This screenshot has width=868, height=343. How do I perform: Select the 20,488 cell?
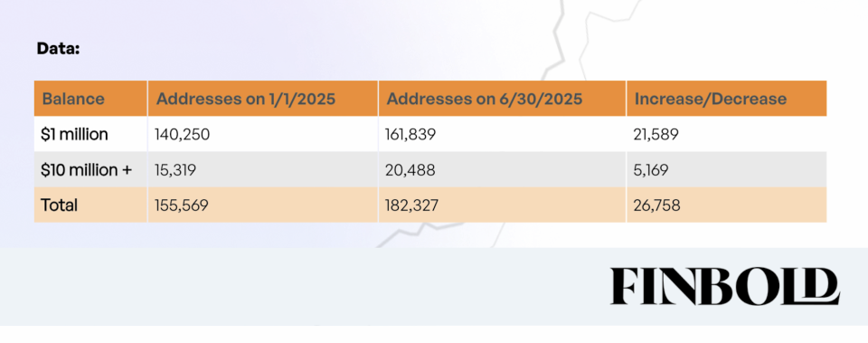point(410,169)
